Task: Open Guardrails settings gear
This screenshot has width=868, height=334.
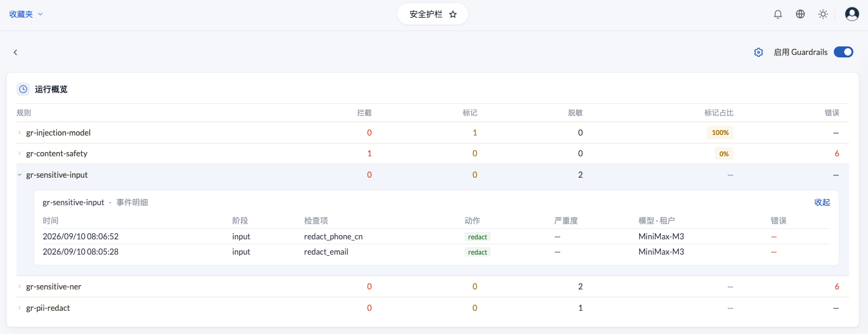Action: pos(759,53)
